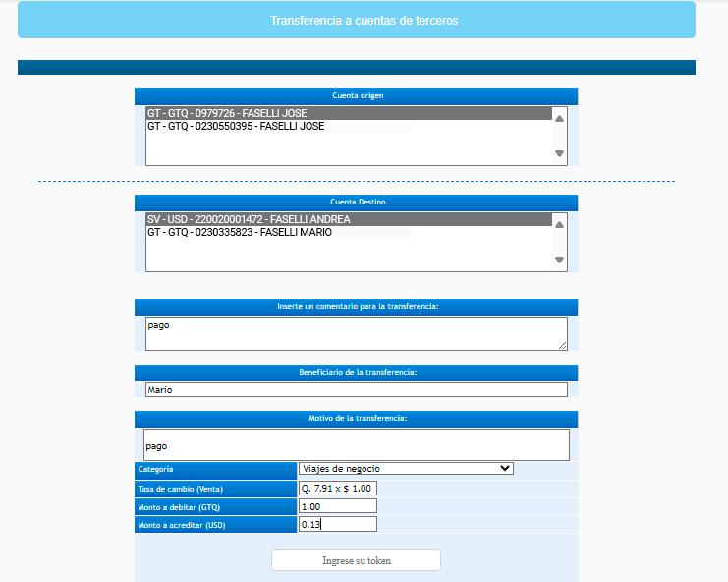Focus the Motivo de la transferencia field
Image resolution: width=728 pixels, height=582 pixels.
356,445
